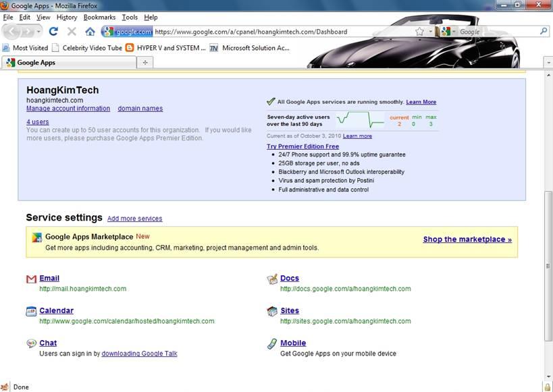The height and width of the screenshot is (392, 553).
Task: Click the phone icon beside Mobile
Action: coord(272,343)
